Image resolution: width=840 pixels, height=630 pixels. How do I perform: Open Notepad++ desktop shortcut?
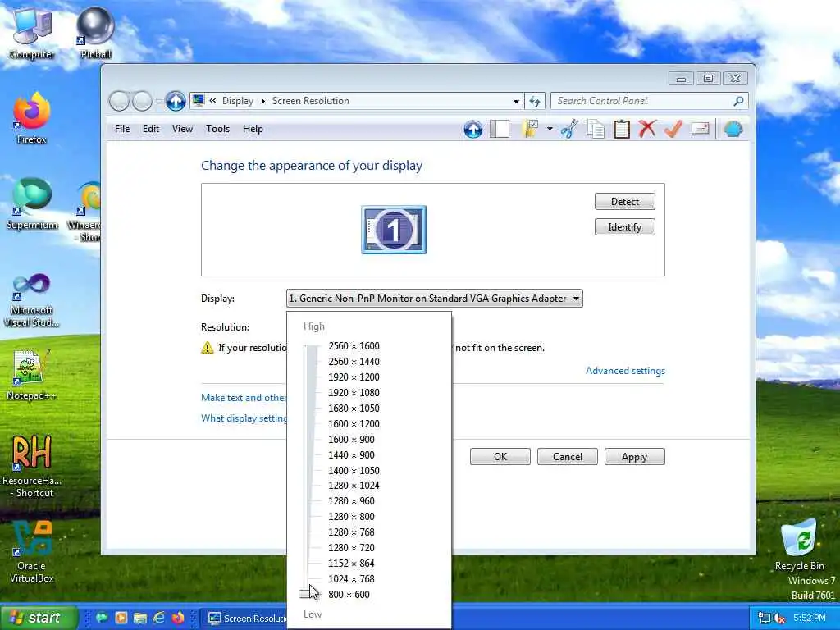pyautogui.click(x=31, y=374)
